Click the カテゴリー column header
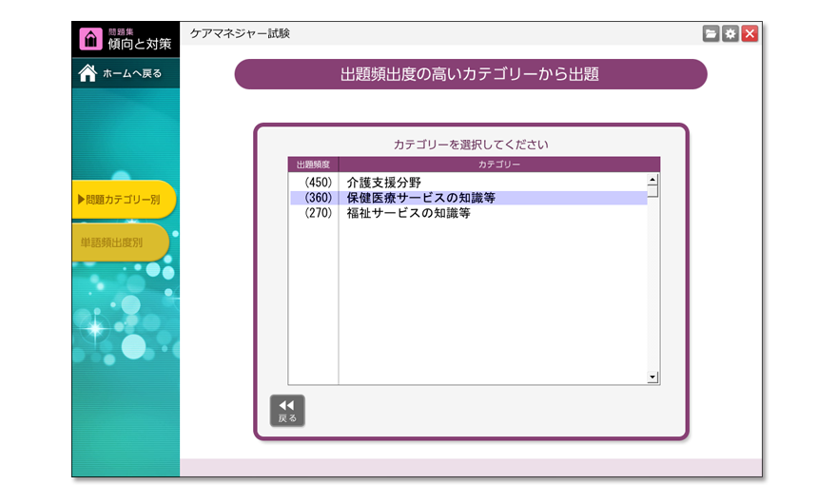This screenshot has width=837, height=504. pos(499,165)
